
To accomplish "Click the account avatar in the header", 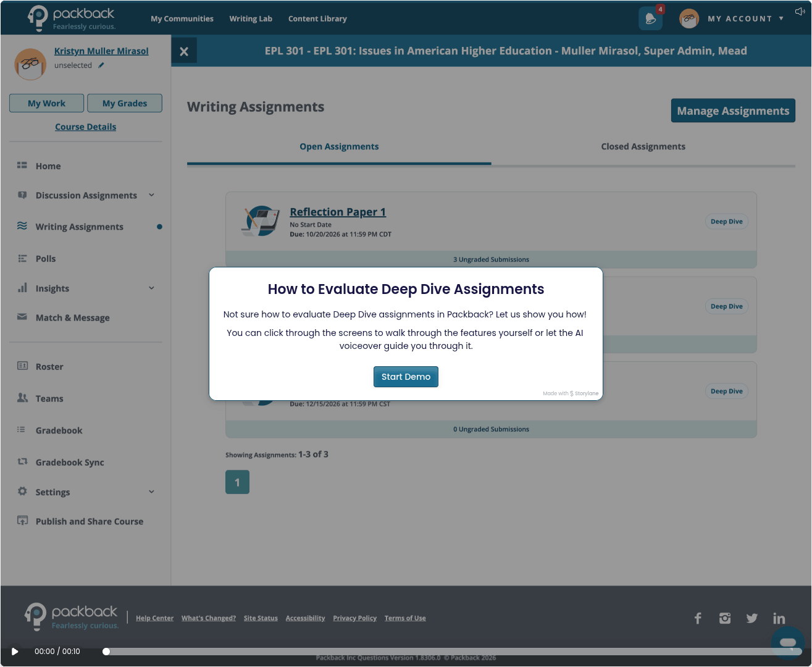I will [x=689, y=19].
